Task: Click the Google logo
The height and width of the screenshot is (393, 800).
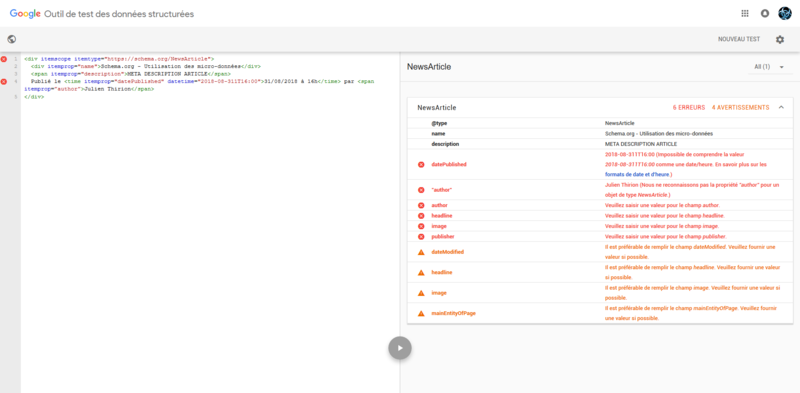Action: point(25,14)
